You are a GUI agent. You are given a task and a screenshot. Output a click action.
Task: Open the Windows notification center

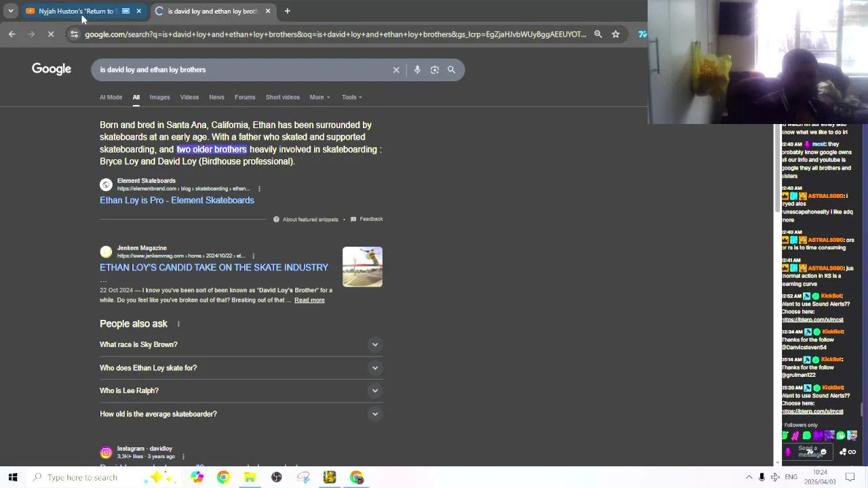pyautogui.click(x=850, y=477)
